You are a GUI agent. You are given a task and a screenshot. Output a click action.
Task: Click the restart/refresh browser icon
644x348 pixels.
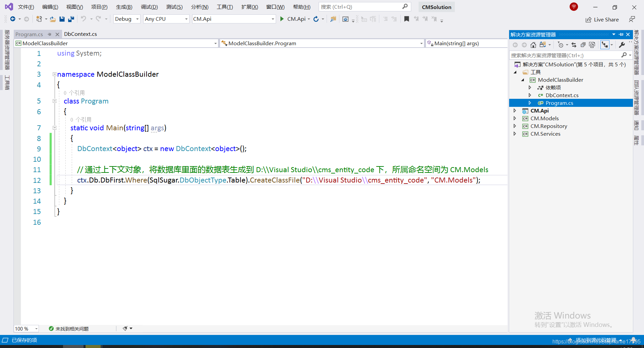coord(316,19)
